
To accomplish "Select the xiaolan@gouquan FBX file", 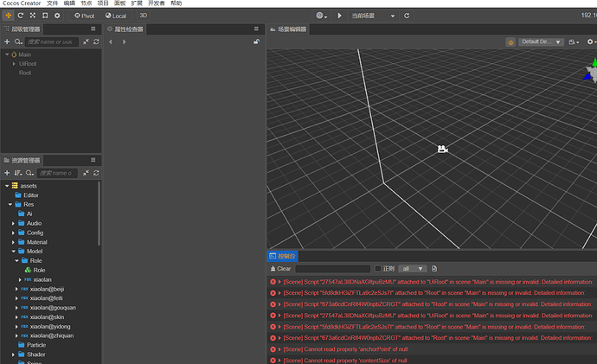I will pyautogui.click(x=53, y=308).
